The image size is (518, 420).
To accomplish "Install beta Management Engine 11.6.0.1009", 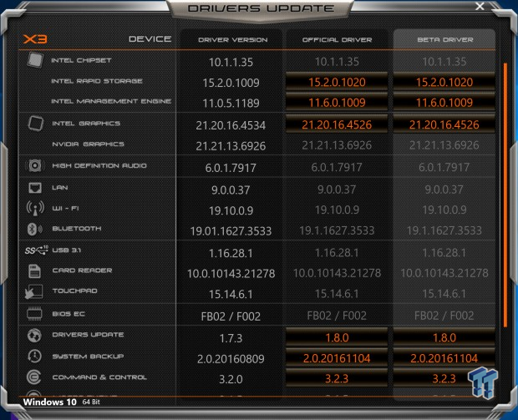I will point(444,103).
